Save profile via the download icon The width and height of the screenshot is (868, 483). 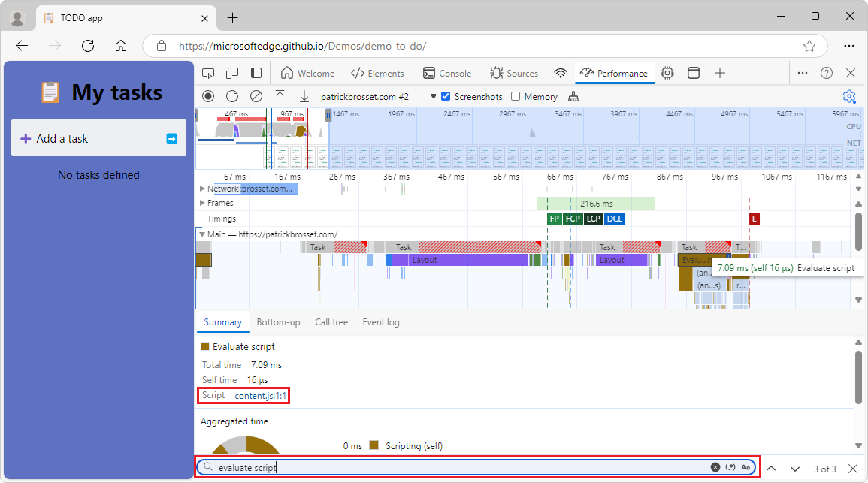[304, 96]
